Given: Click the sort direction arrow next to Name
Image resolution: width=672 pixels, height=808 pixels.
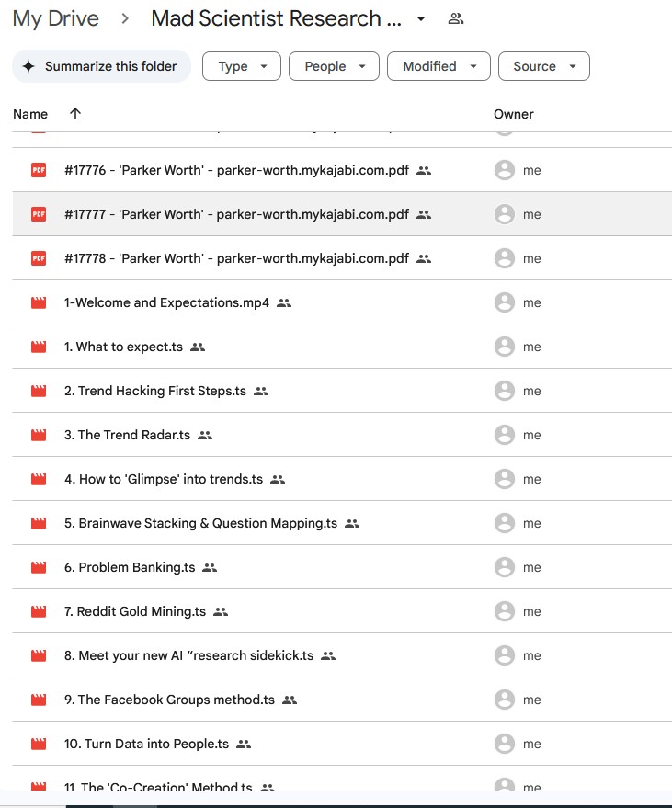Looking at the screenshot, I should [x=75, y=113].
